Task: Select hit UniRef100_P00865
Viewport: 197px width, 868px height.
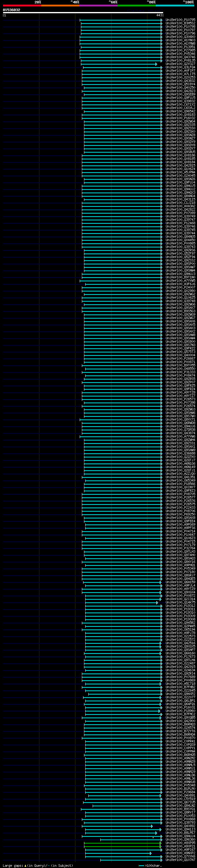Action: (x=180, y=243)
